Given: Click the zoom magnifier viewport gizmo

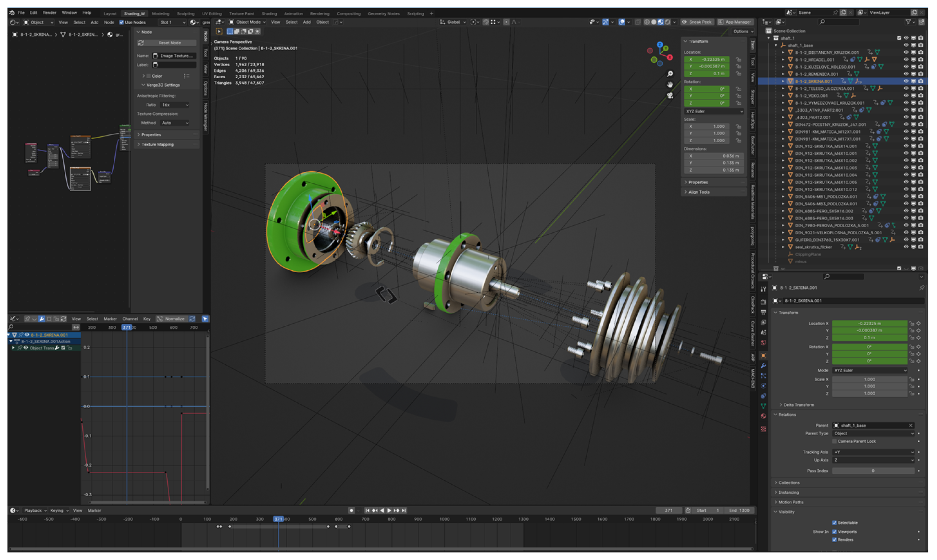Looking at the screenshot, I should tap(670, 74).
